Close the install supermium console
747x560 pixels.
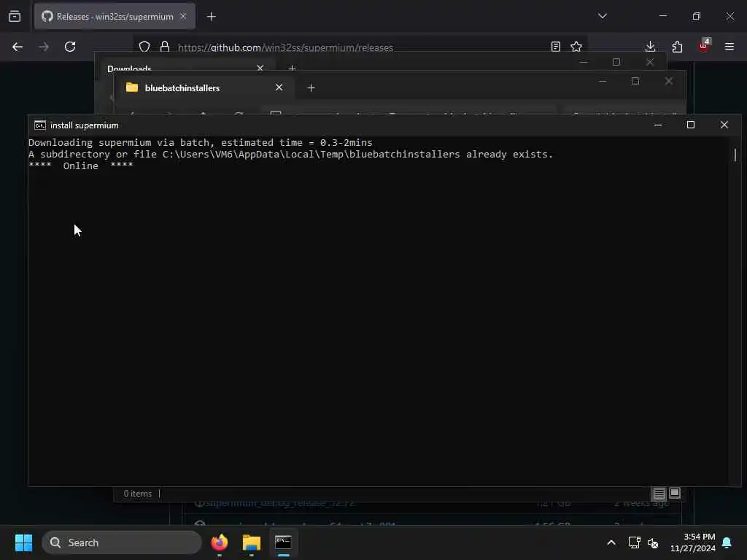[724, 125]
